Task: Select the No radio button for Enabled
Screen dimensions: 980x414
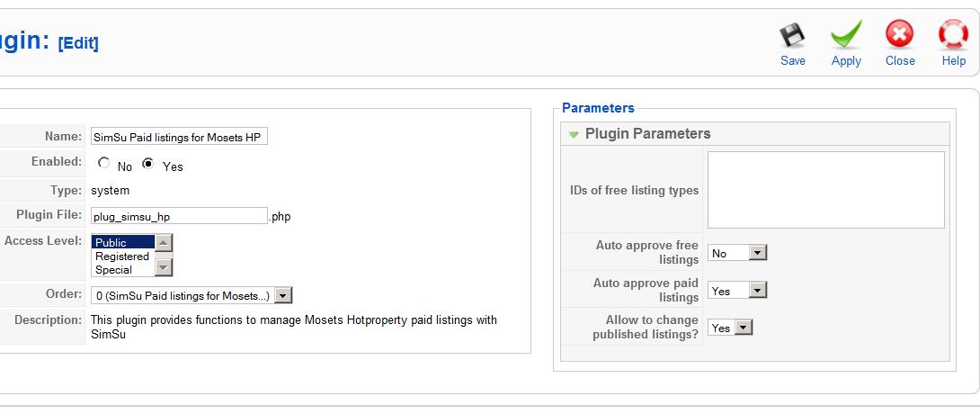Action: [x=104, y=164]
